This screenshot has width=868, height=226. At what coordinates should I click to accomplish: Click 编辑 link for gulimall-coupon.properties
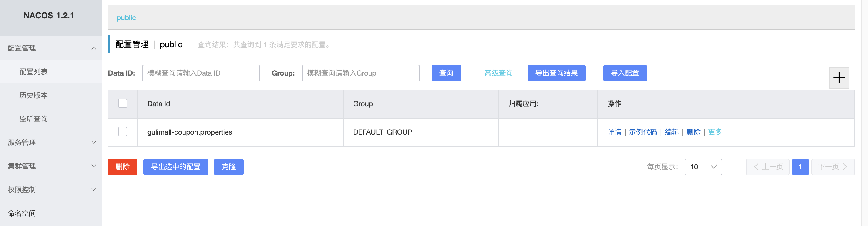click(672, 132)
